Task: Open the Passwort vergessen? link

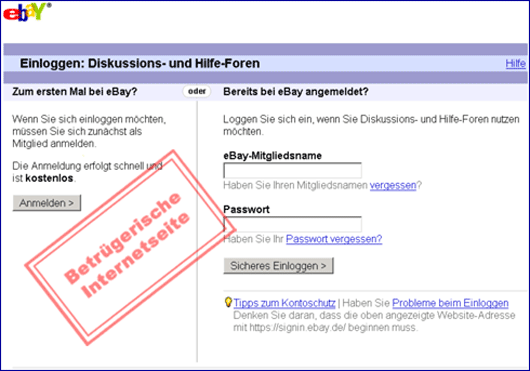Action: [334, 239]
